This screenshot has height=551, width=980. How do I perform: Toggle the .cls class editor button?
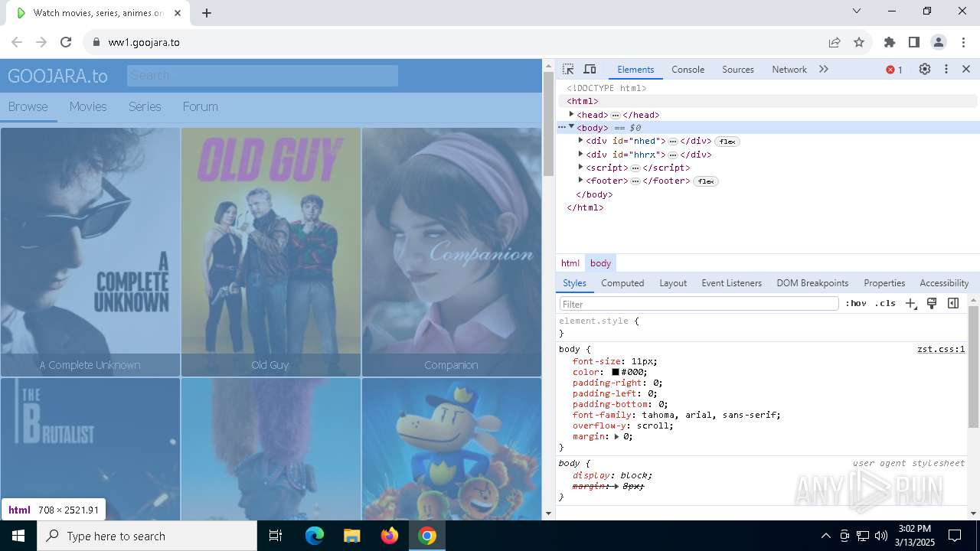coord(885,303)
